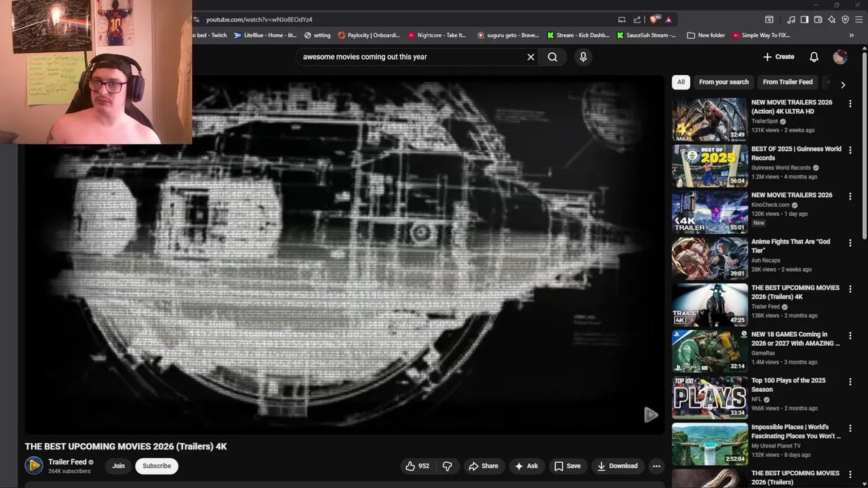Screen dimensions: 868x488
Task: Click the Trailer Feed channel avatar
Action: [x=34, y=466]
